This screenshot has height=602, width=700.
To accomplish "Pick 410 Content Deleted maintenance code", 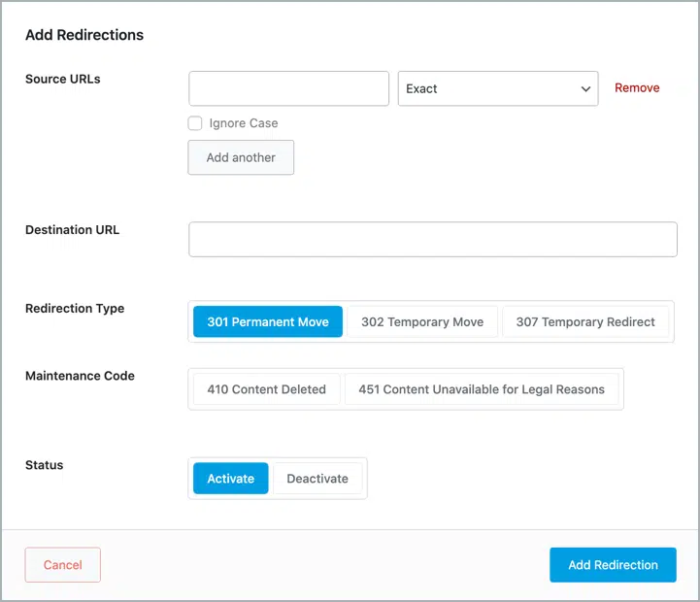I will (x=267, y=389).
